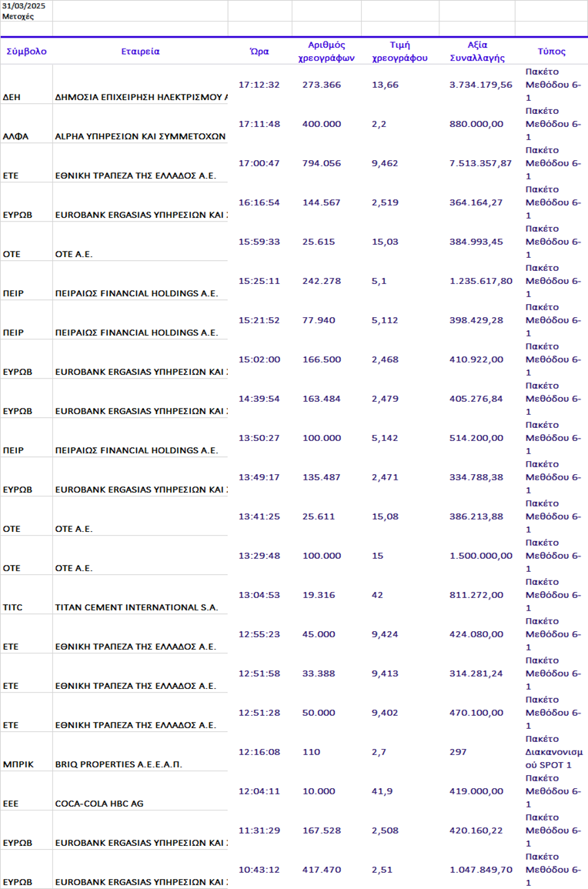Select the Πακέτο Διακανονισμού SPOT 1 cell
The width and height of the screenshot is (588, 889).
tap(554, 752)
